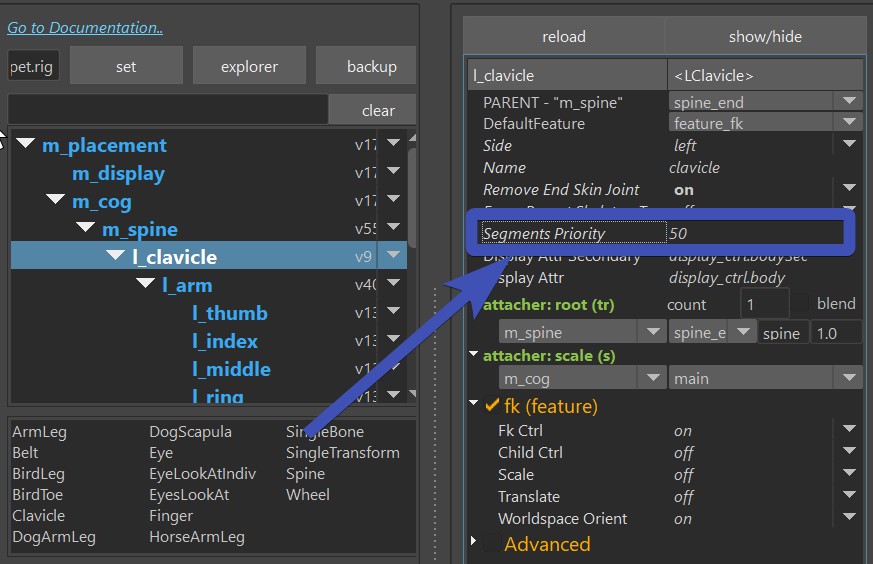Open the Fk Ctrl value arrow
The height and width of the screenshot is (564, 873).
(x=849, y=431)
